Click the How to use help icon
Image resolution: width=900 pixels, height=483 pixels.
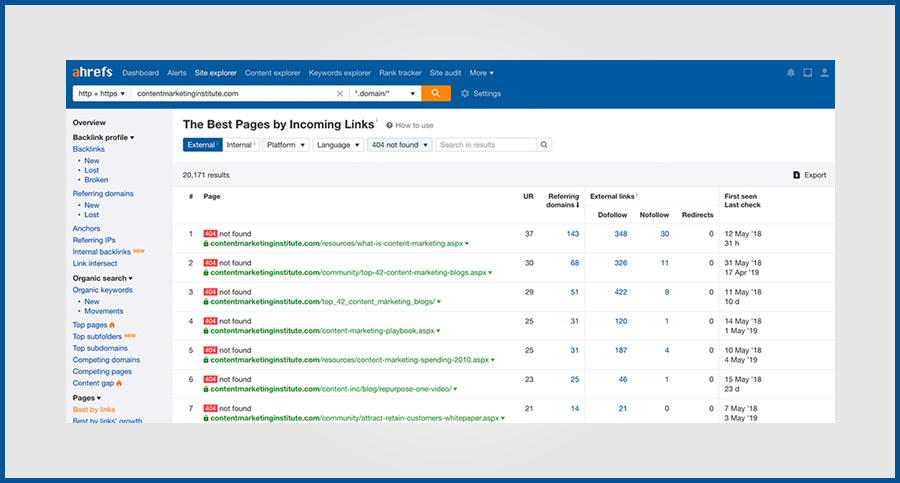click(389, 125)
